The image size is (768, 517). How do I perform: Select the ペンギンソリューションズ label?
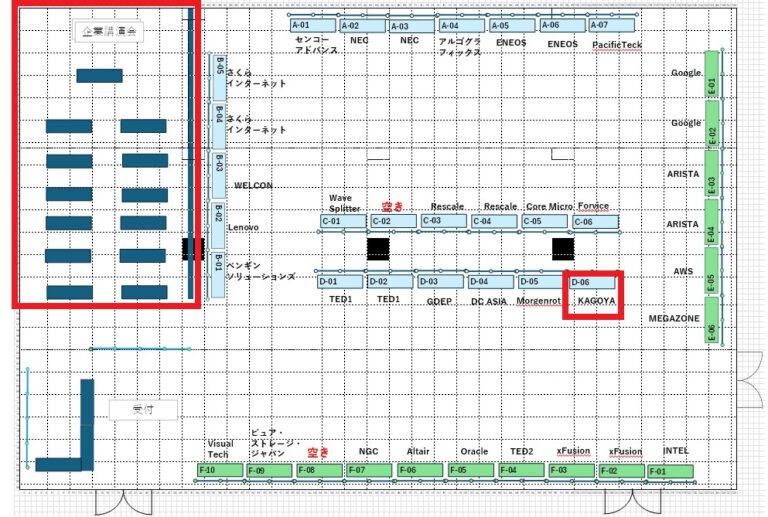(x=261, y=271)
